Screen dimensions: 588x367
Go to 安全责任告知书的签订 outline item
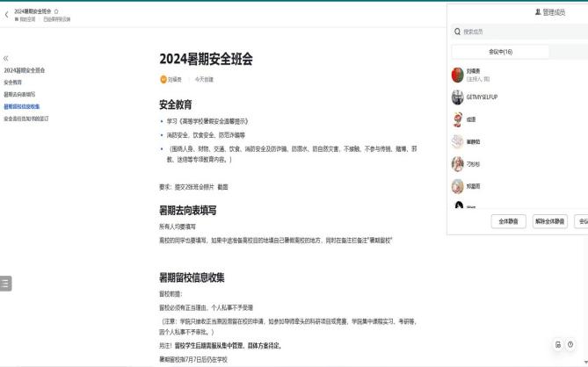[x=26, y=119]
